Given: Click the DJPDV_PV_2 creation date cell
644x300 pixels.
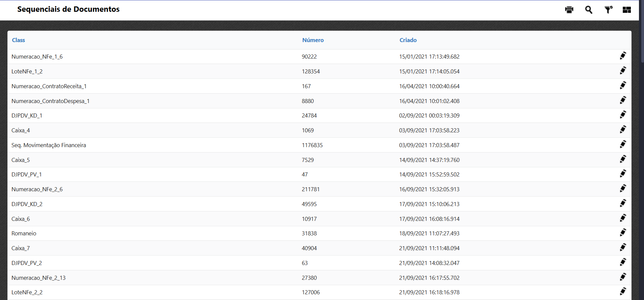Looking at the screenshot, I should (x=429, y=263).
